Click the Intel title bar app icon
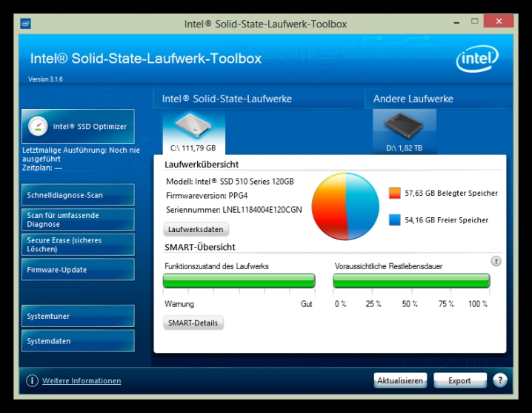Image resolution: width=532 pixels, height=413 pixels. (25, 23)
